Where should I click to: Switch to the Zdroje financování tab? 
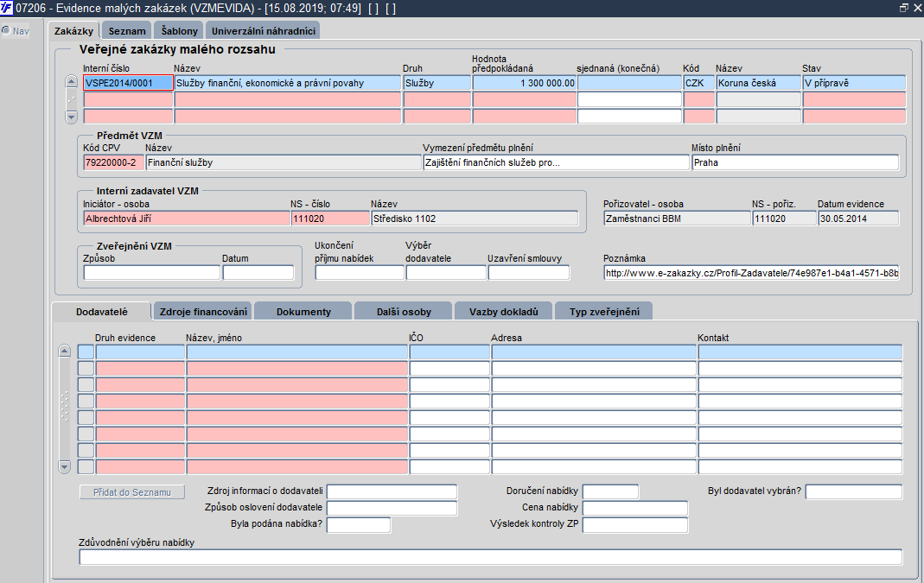[203, 312]
